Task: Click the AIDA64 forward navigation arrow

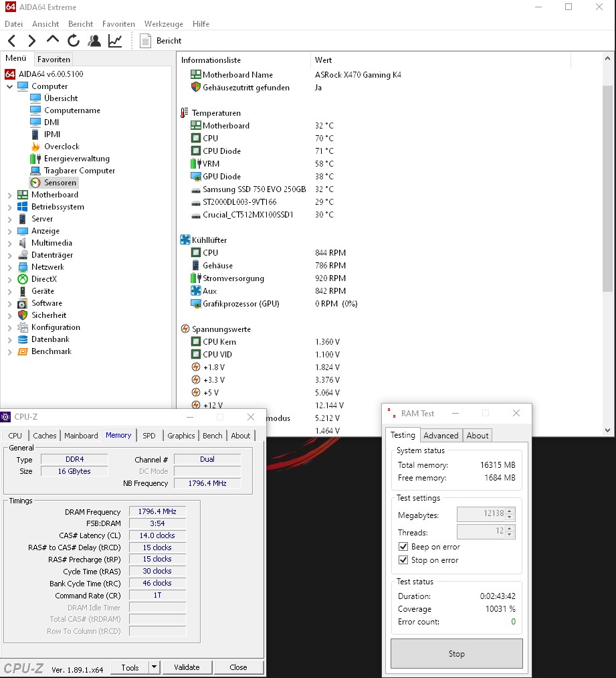Action: pyautogui.click(x=32, y=41)
